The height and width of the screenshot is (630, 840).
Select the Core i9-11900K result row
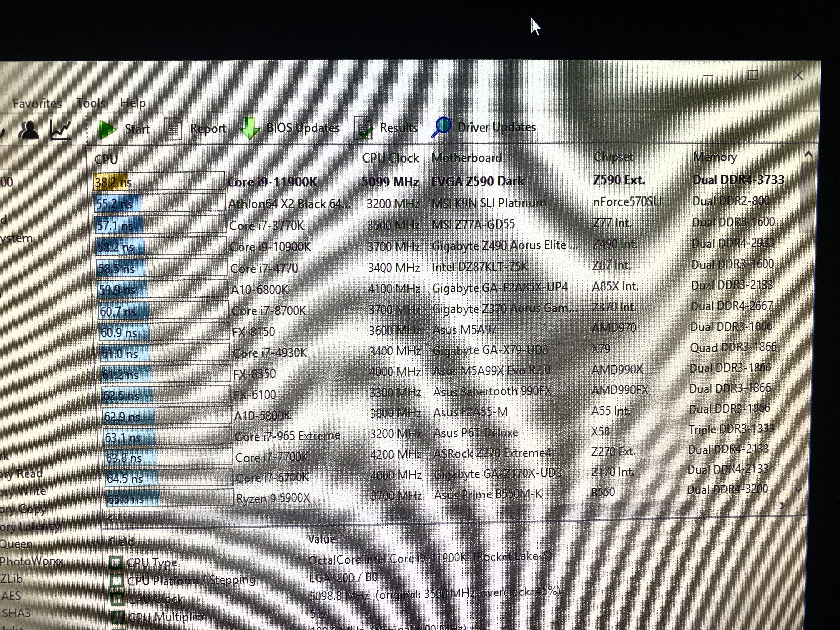coord(272,182)
